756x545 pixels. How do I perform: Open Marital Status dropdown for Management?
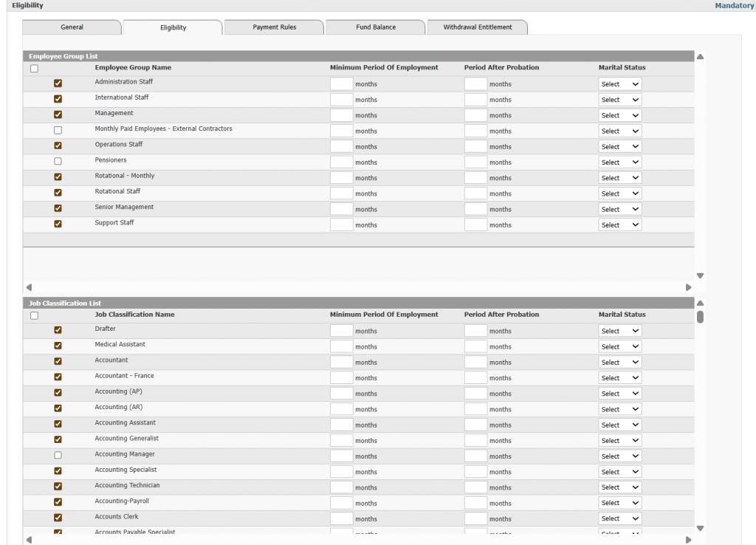(620, 116)
